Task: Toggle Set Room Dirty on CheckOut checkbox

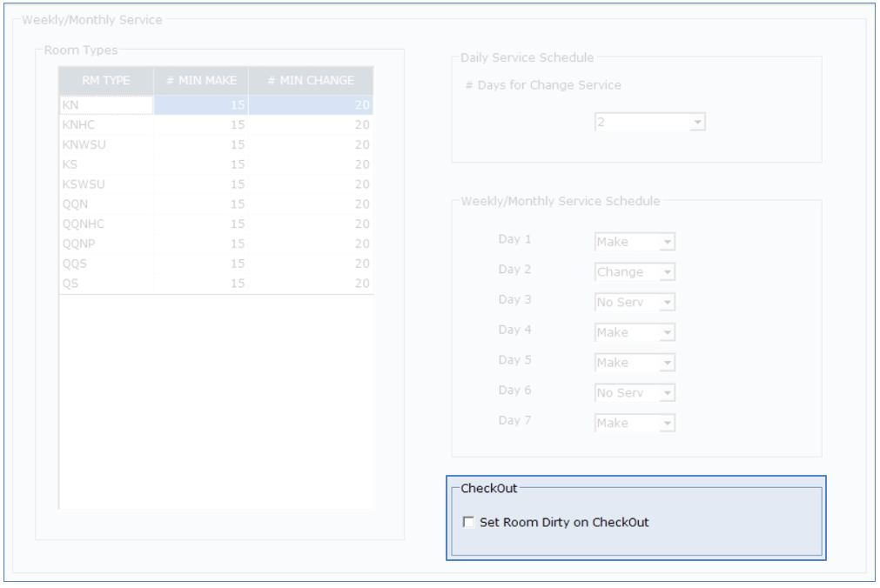Action: coord(469,523)
